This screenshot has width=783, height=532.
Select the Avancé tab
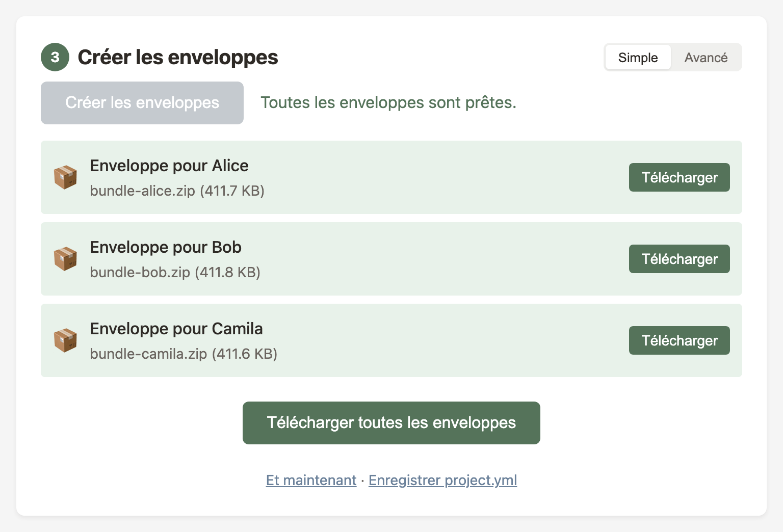click(x=707, y=57)
